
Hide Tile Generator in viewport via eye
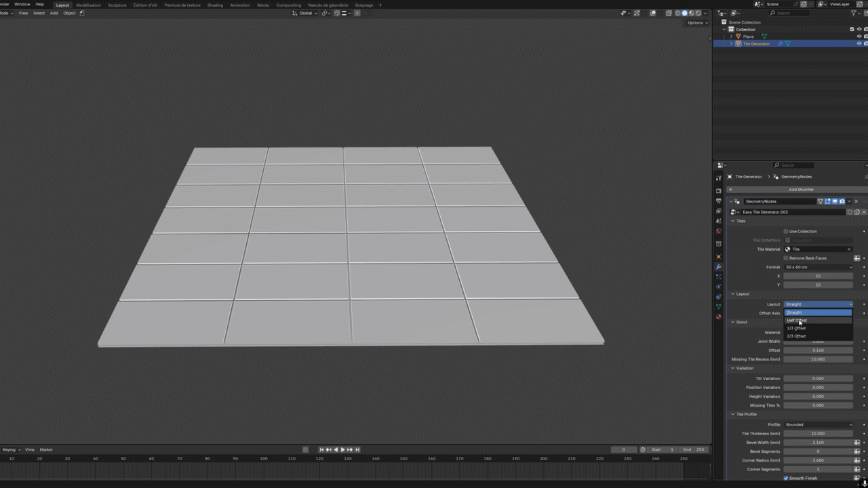[859, 43]
